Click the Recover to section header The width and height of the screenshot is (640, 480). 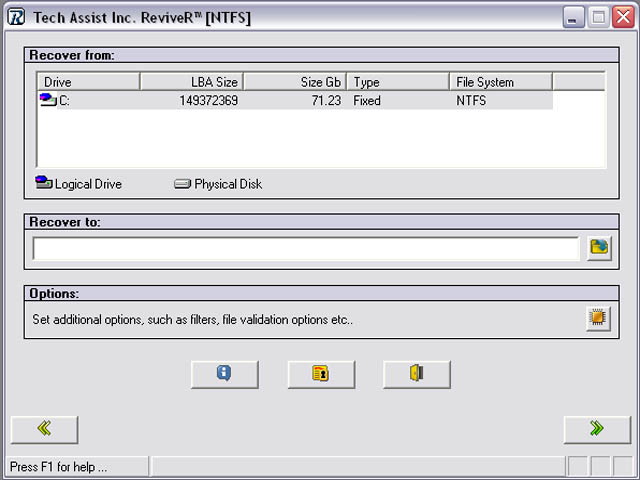click(322, 222)
